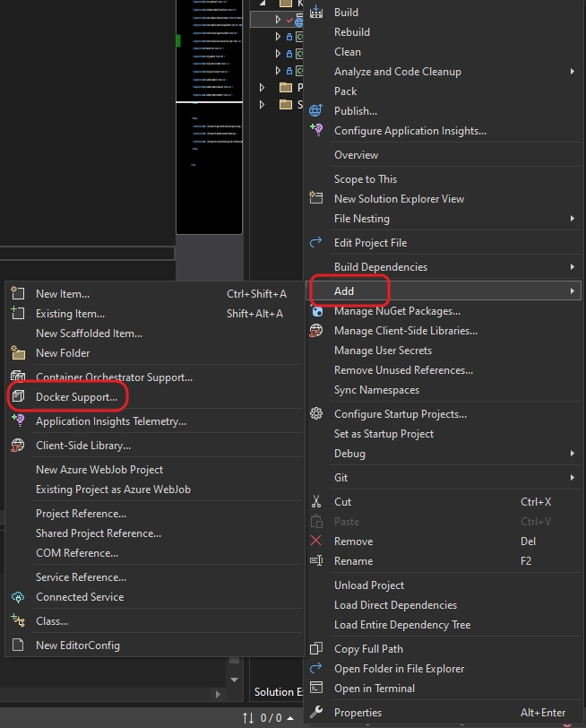Viewport: 586px width, 728px height.
Task: Choose Docker Support... from Add submenu
Action: tap(76, 396)
